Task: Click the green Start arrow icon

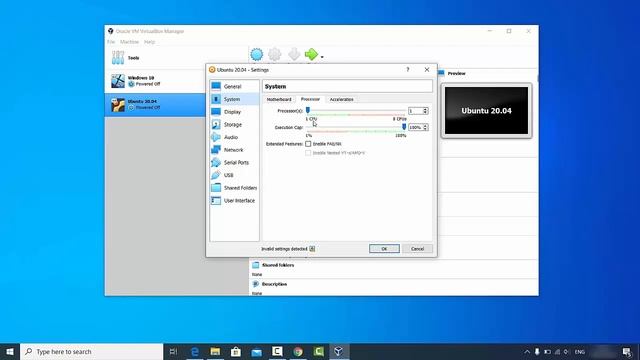Action: click(x=311, y=54)
